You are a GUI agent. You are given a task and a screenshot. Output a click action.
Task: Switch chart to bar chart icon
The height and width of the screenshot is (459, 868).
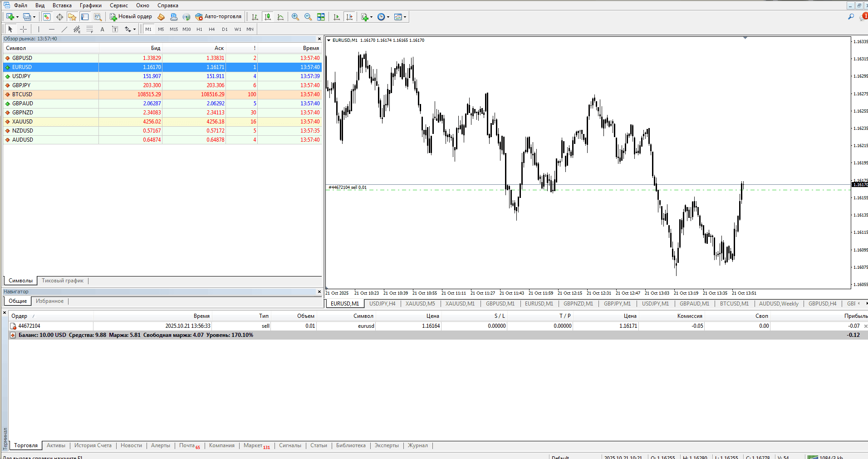(x=255, y=17)
